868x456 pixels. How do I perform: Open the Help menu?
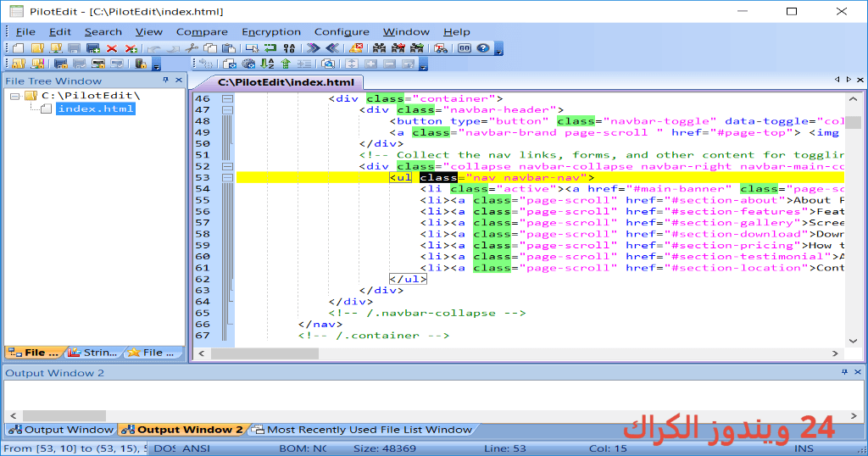[457, 32]
